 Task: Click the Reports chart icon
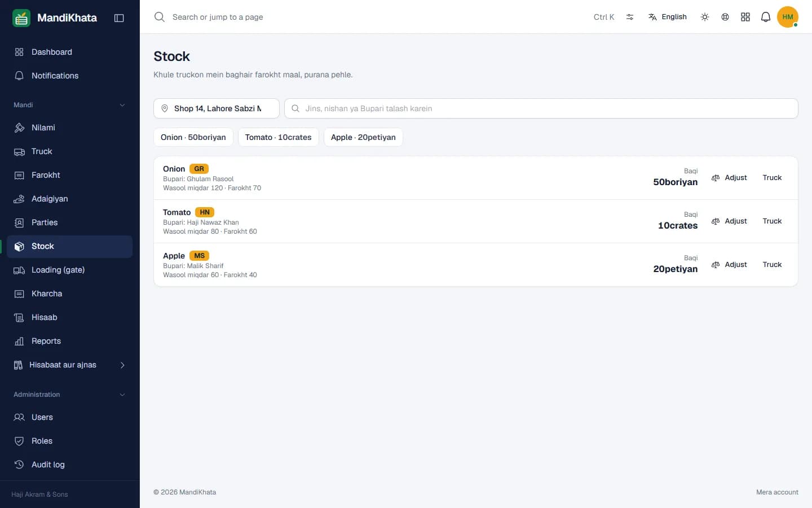point(19,341)
